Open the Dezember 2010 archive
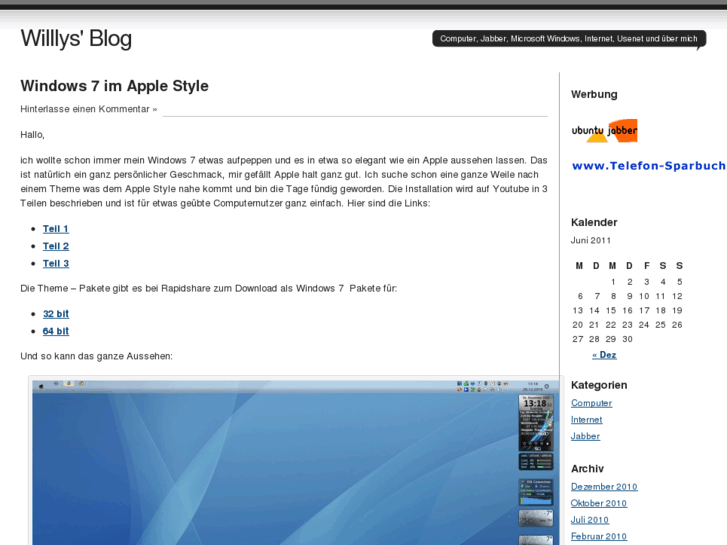This screenshot has width=727, height=545. point(604,487)
